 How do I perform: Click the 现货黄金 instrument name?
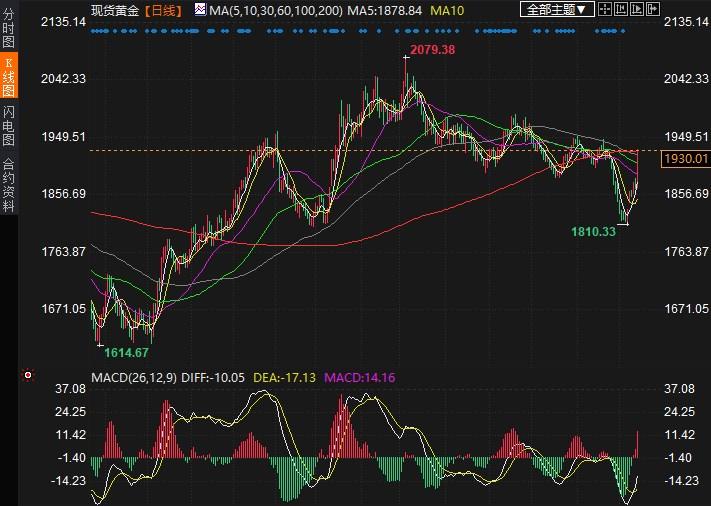tap(116, 10)
